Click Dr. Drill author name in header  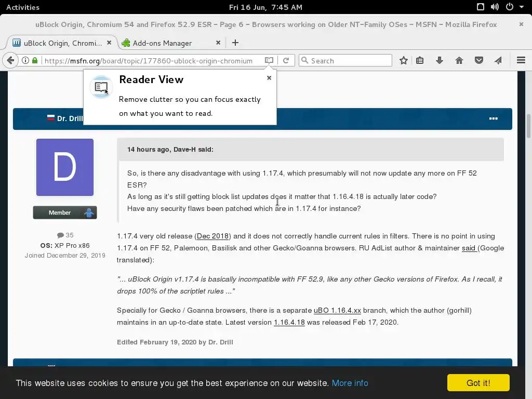point(70,118)
